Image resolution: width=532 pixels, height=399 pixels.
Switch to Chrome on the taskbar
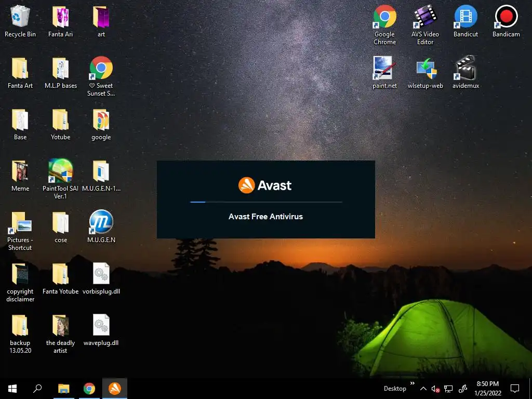coord(89,389)
